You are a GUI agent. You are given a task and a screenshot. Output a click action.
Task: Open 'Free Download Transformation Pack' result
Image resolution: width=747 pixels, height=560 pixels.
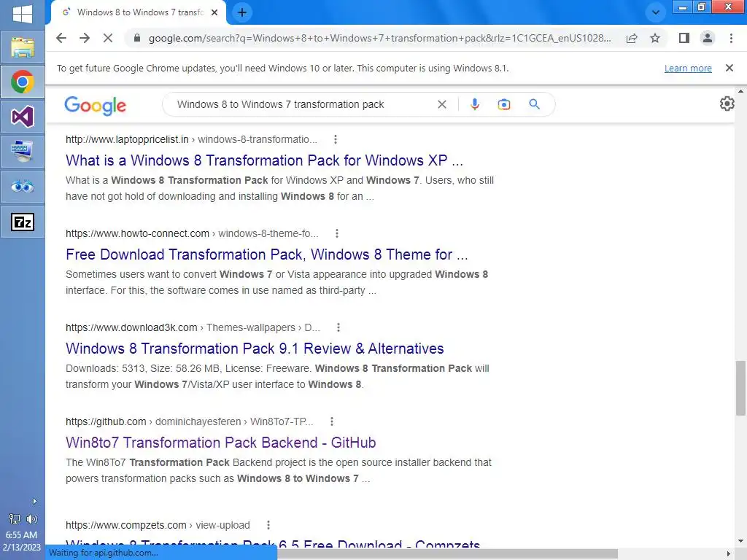267,254
